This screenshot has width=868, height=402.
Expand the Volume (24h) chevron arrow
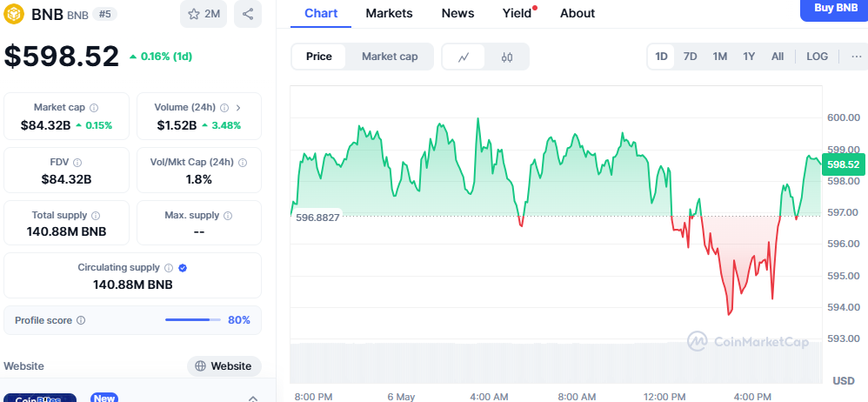coord(238,107)
